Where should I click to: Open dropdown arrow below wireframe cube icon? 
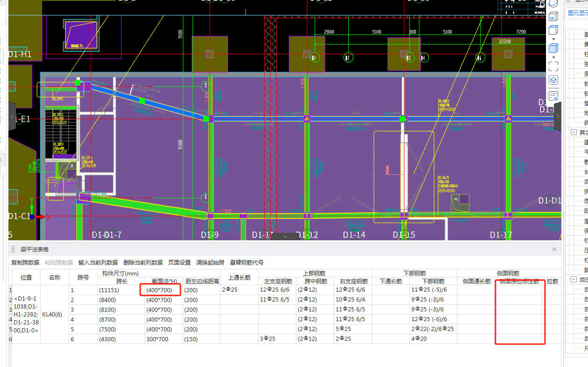(x=553, y=39)
